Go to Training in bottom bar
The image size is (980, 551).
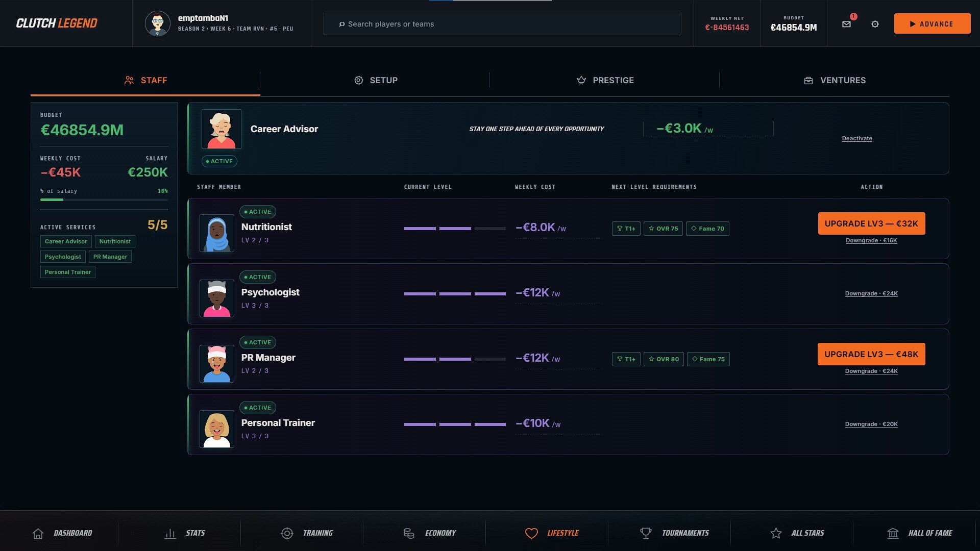(307, 533)
